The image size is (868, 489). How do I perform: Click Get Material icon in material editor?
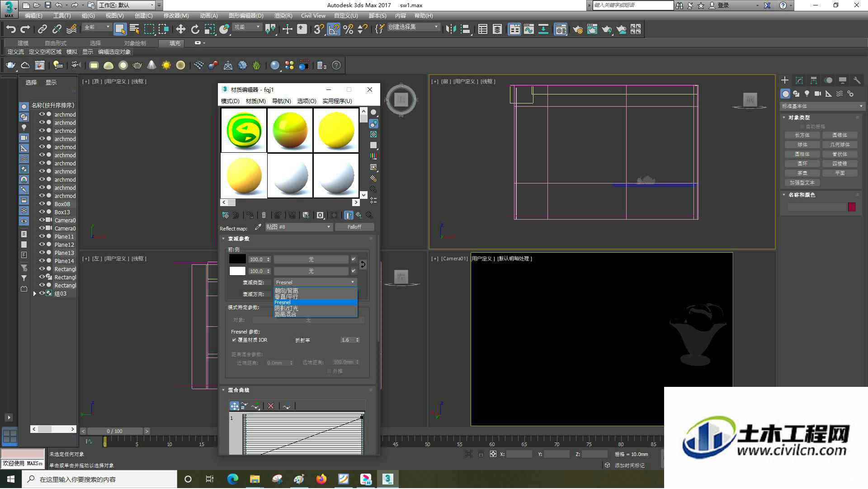click(x=225, y=215)
